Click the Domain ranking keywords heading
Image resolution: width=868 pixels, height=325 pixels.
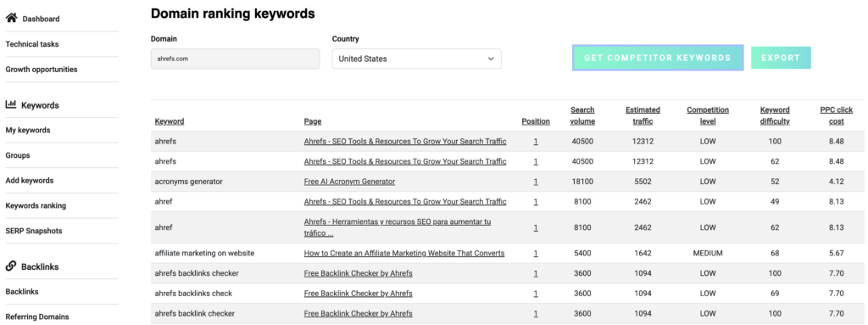(232, 14)
